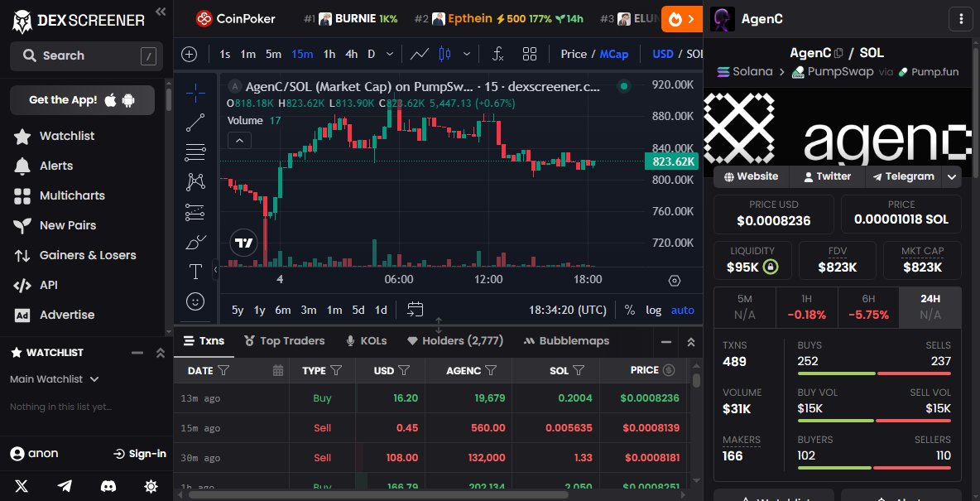
Task: Switch chart to Price mode
Action: (573, 55)
